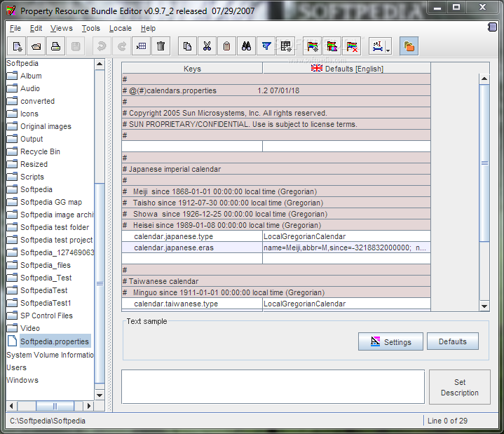The height and width of the screenshot is (434, 504).
Task: Open the Locale menu
Action: (121, 28)
